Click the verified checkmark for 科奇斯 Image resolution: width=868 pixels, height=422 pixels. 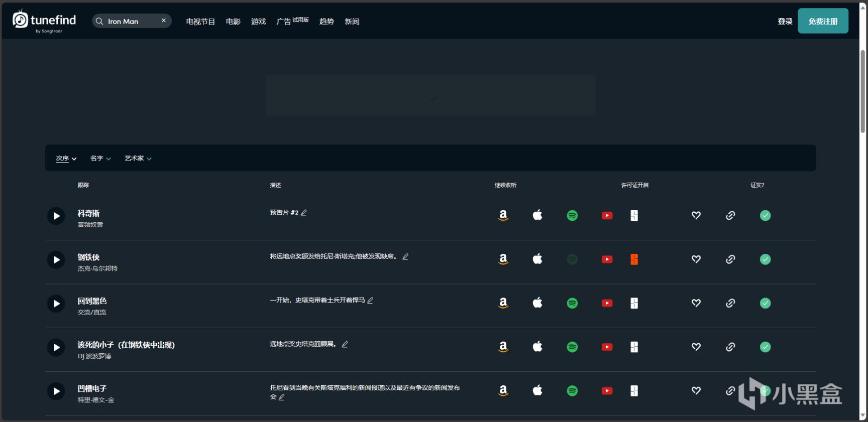(x=765, y=216)
